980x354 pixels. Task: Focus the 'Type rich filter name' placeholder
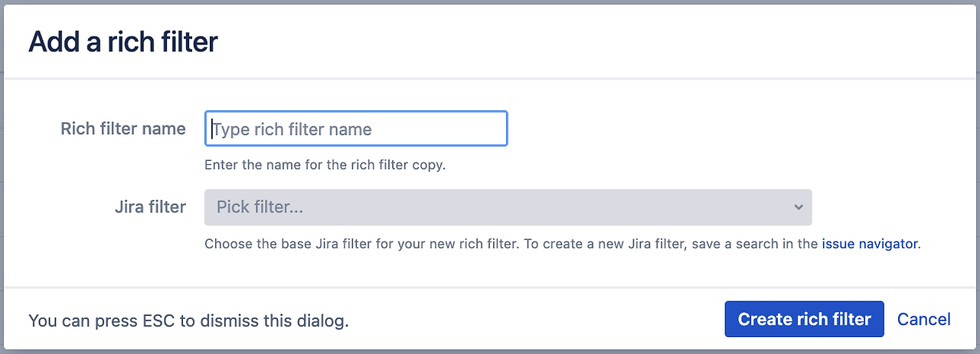pyautogui.click(x=292, y=129)
